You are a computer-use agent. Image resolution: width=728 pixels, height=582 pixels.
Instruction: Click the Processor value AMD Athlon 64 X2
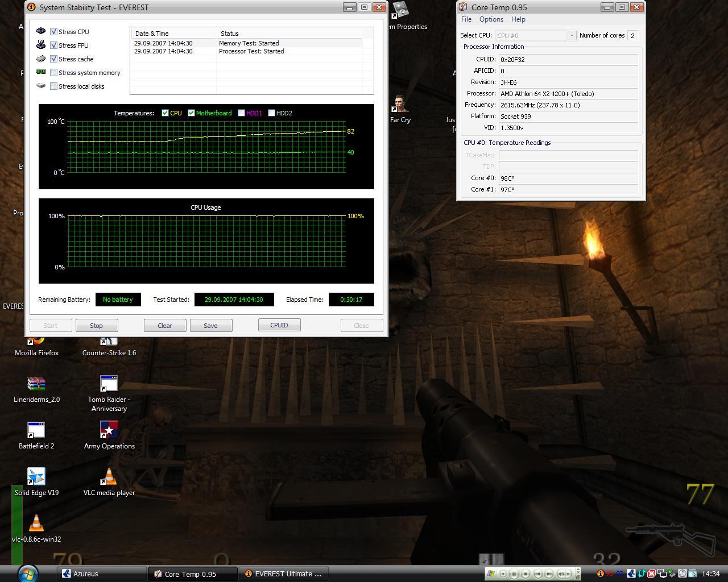pos(568,93)
